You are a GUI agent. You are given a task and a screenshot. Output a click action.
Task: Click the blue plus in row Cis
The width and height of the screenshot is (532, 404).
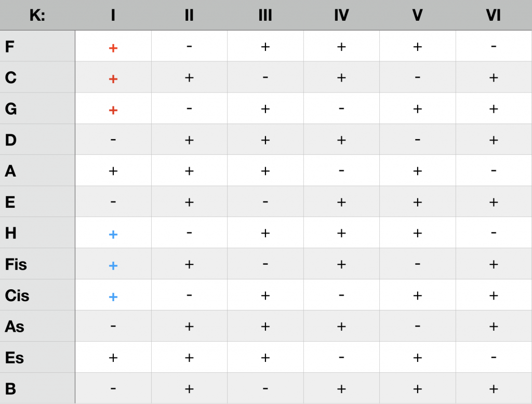(113, 297)
